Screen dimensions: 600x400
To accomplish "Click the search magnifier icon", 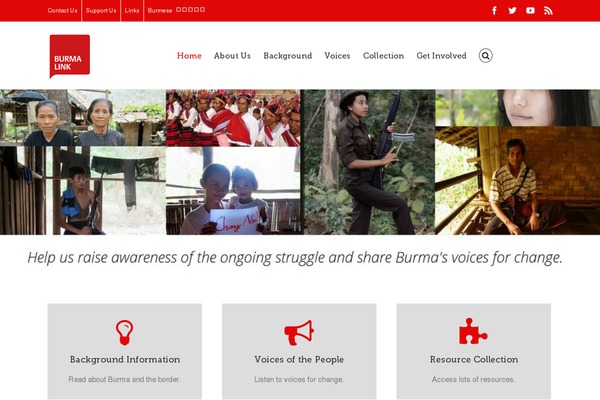I will 486,56.
